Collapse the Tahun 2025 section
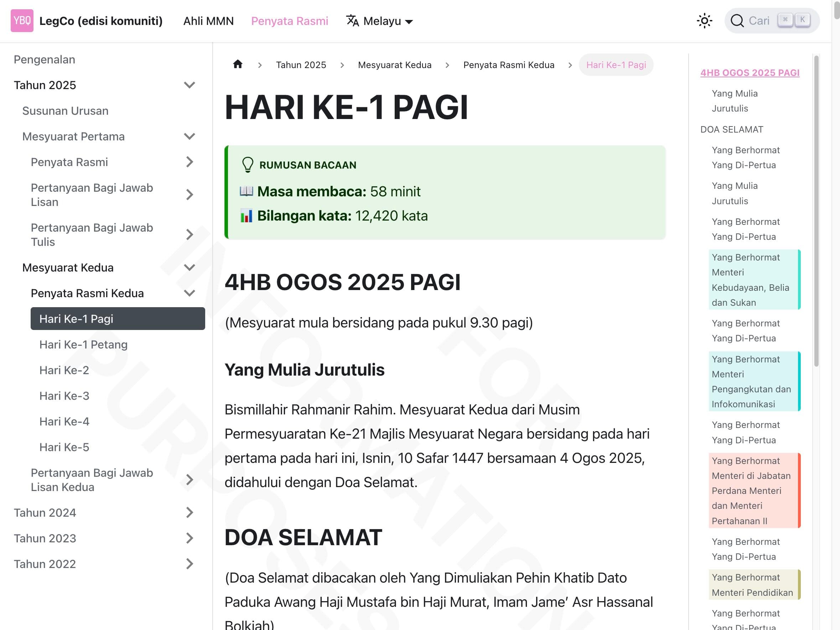 [189, 85]
